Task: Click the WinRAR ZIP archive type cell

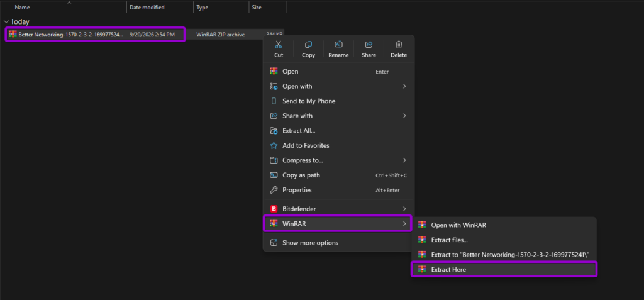Action: [x=221, y=35]
